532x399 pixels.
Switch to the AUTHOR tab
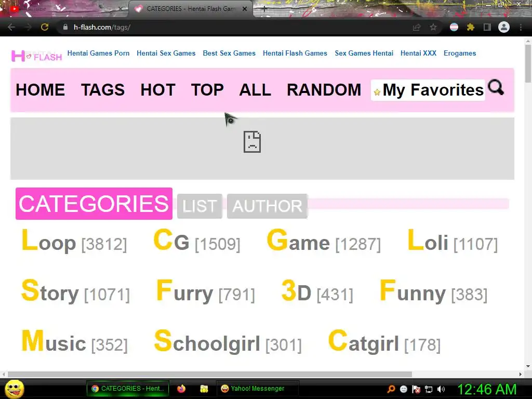pos(267,206)
